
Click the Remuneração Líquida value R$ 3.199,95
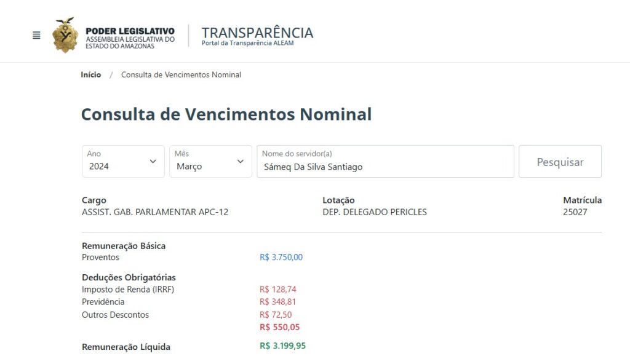click(x=283, y=346)
